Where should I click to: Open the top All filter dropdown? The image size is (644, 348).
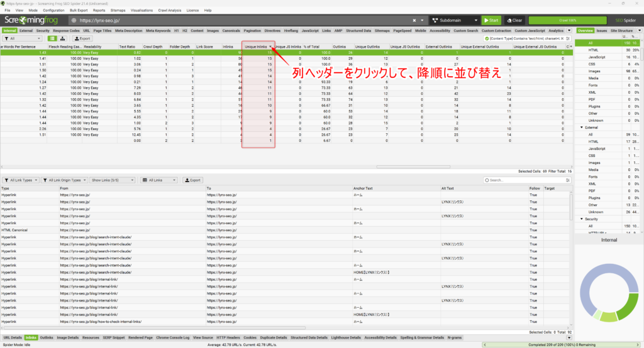pyautogui.click(x=21, y=38)
